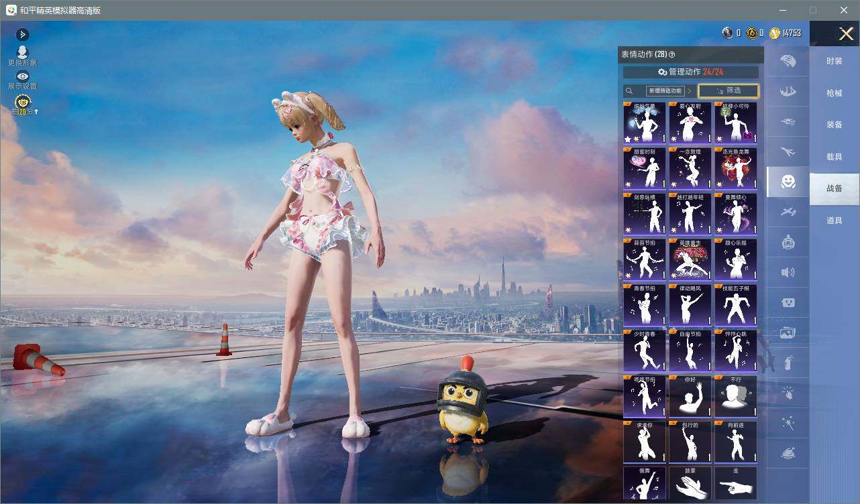The image size is (860, 504).
Task: Switch to the 装备 tab
Action: pos(835,125)
